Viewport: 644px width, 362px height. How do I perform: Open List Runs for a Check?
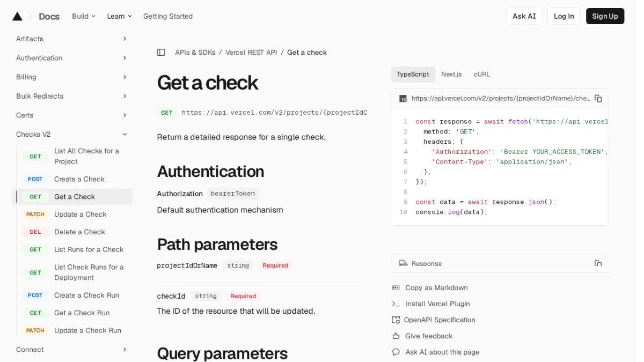[x=72, y=249]
